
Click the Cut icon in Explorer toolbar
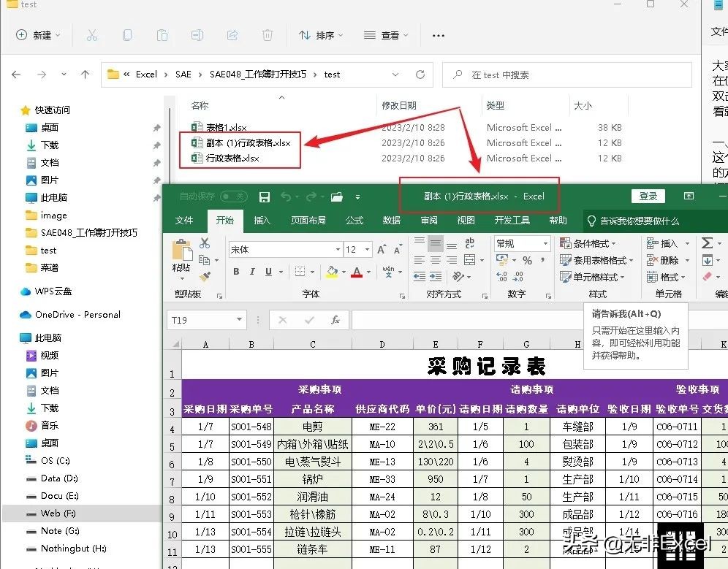tap(92, 35)
